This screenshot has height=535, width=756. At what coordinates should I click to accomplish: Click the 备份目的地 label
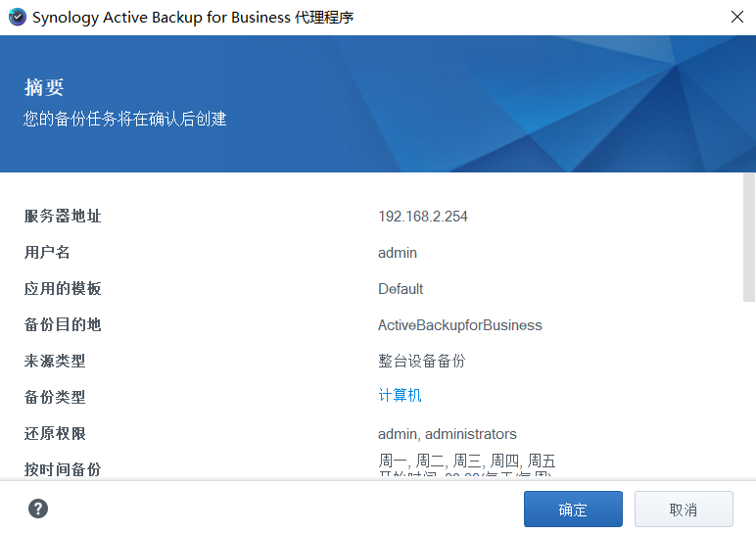click(x=63, y=325)
